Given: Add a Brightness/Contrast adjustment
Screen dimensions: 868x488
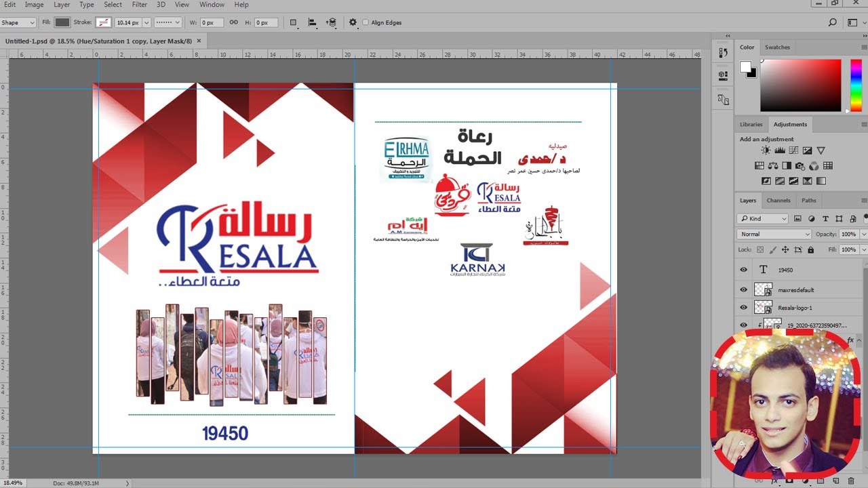Looking at the screenshot, I should (x=766, y=150).
